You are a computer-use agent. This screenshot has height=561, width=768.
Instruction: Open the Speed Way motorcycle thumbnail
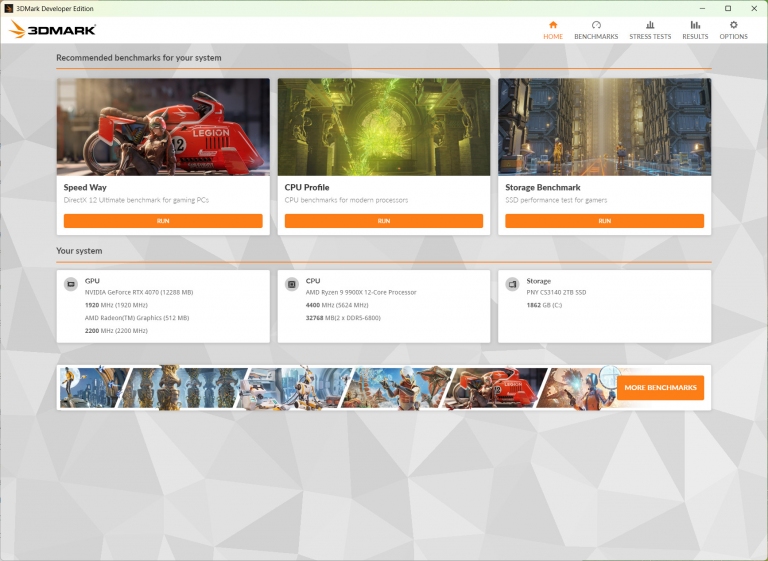(163, 127)
